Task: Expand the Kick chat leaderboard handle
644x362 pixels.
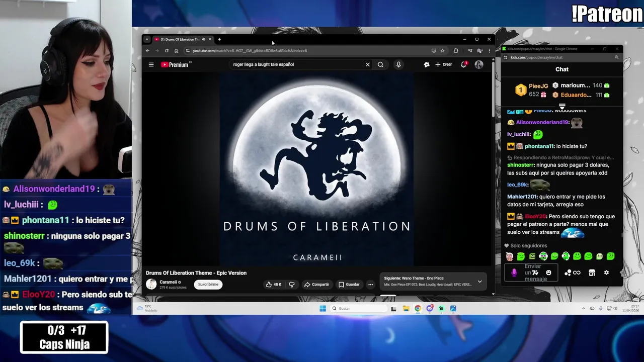Action: click(562, 107)
